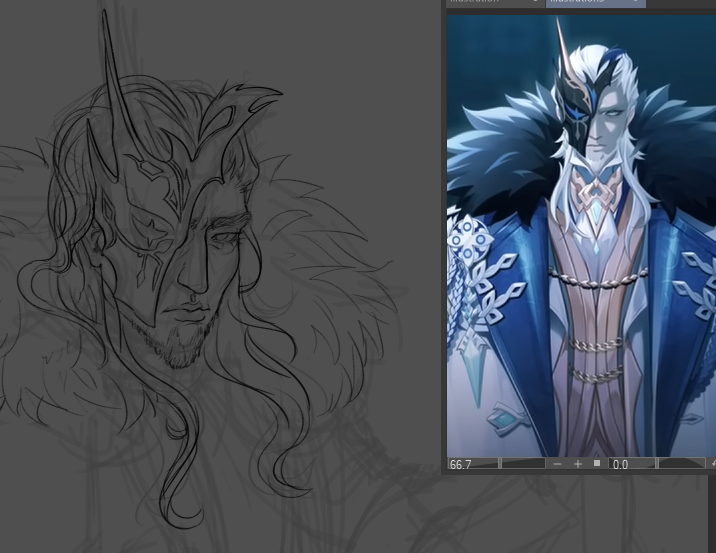Select the grey inactive panel tab
This screenshot has width=716, height=553.
point(496,3)
